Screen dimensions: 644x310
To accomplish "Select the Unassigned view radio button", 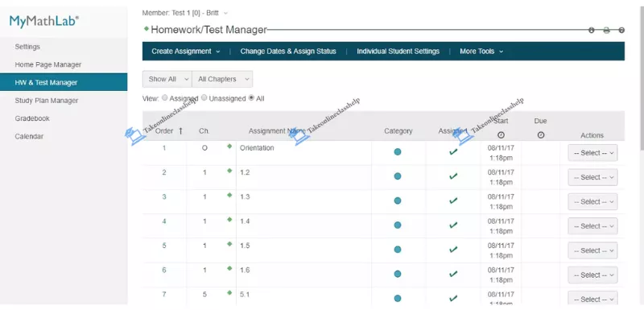I will coord(204,98).
